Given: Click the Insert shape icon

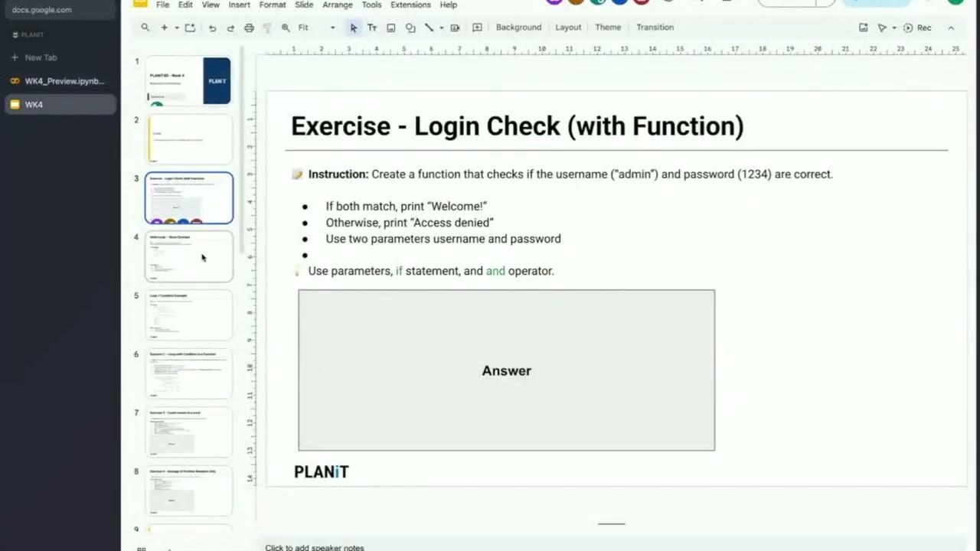Looking at the screenshot, I should point(410,28).
